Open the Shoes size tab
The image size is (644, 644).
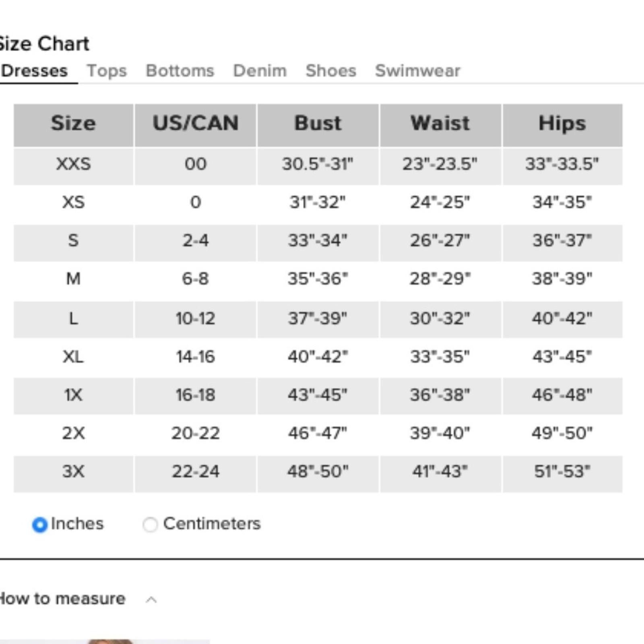click(x=331, y=71)
